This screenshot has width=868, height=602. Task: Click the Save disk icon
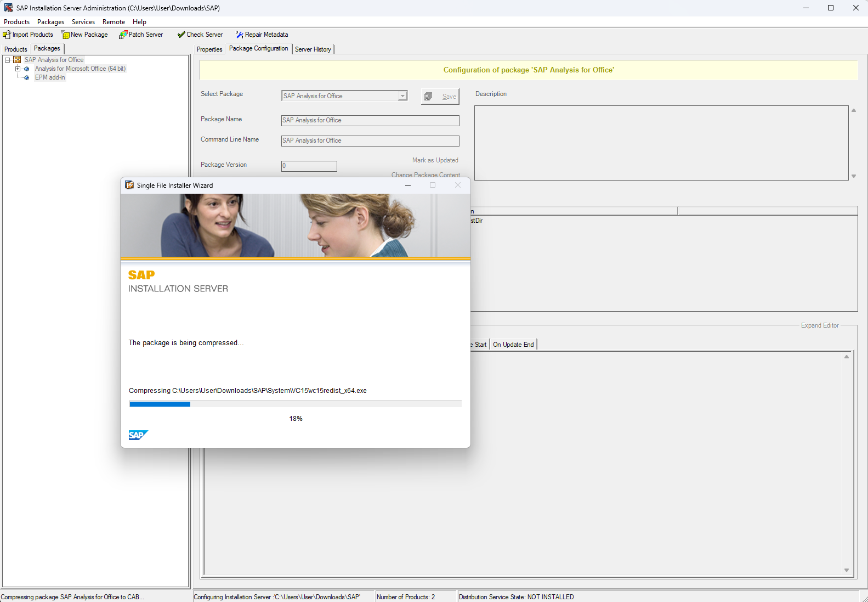[428, 97]
